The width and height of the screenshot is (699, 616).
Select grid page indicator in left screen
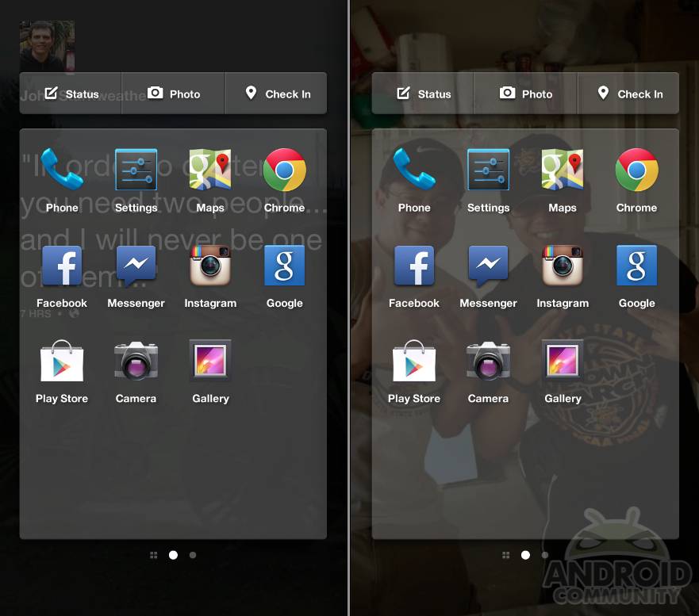153,555
